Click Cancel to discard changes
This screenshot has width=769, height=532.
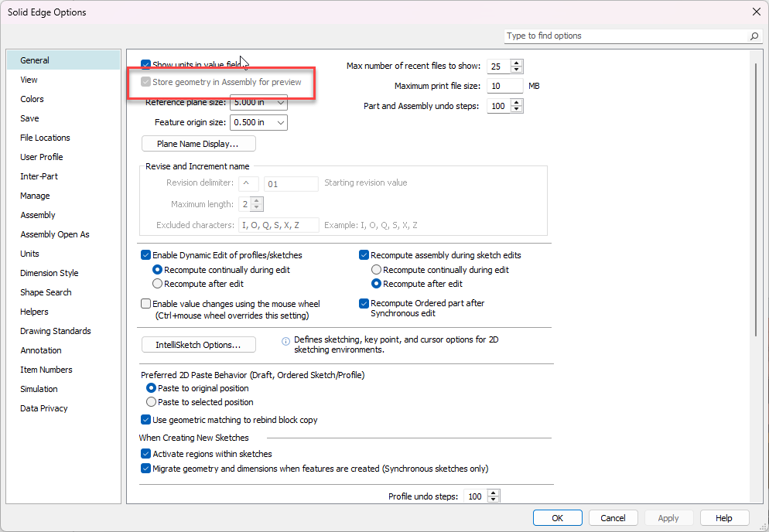tap(613, 518)
